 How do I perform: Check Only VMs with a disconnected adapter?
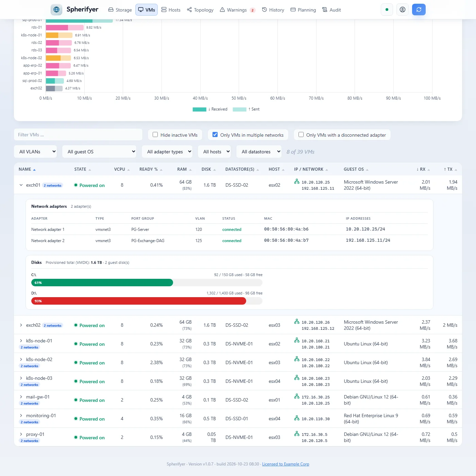[x=301, y=135]
